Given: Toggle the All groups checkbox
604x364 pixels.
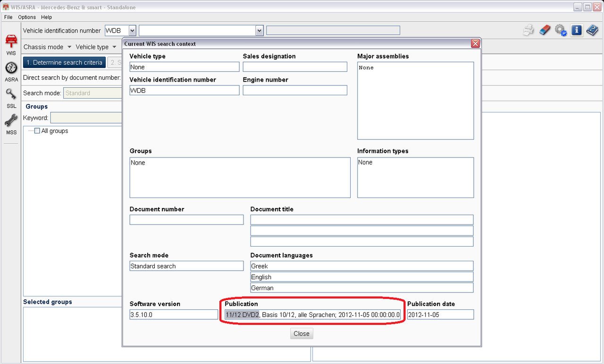Looking at the screenshot, I should pos(37,131).
